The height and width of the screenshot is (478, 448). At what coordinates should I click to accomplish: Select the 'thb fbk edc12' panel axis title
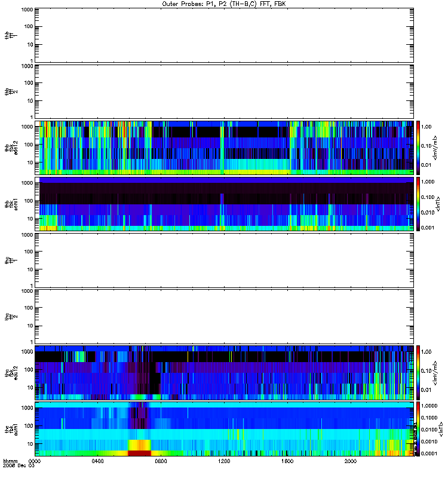coord(11,148)
